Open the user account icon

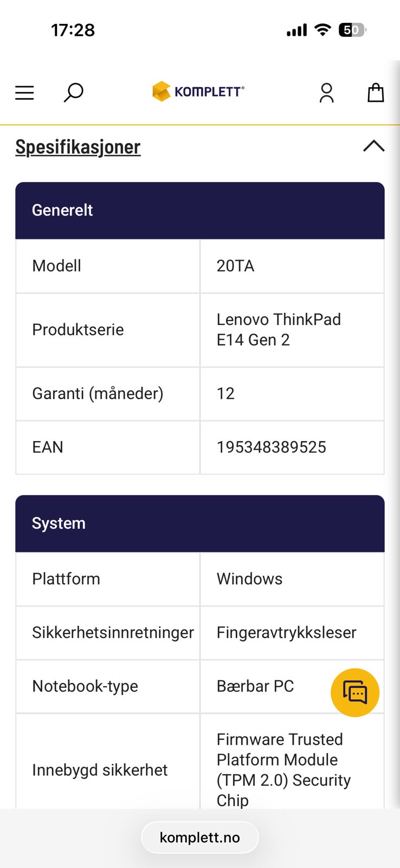coord(326,93)
